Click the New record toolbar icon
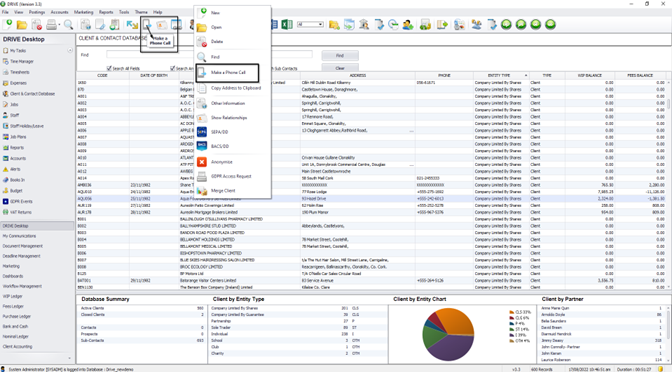 (7, 25)
